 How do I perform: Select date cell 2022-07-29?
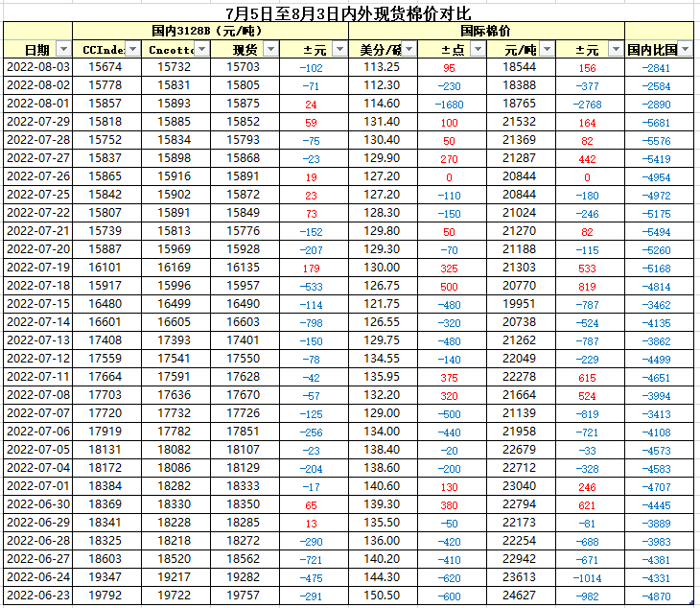(38, 122)
